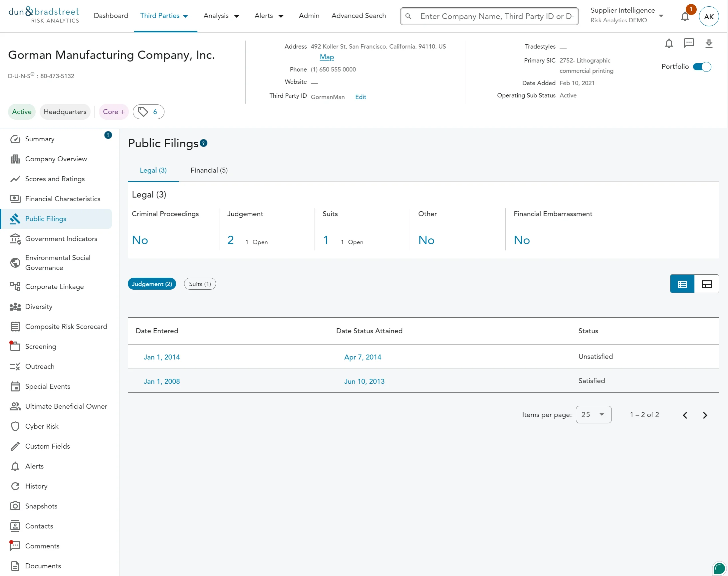
Task: Open Items per page dropdown showing 25
Action: (593, 414)
